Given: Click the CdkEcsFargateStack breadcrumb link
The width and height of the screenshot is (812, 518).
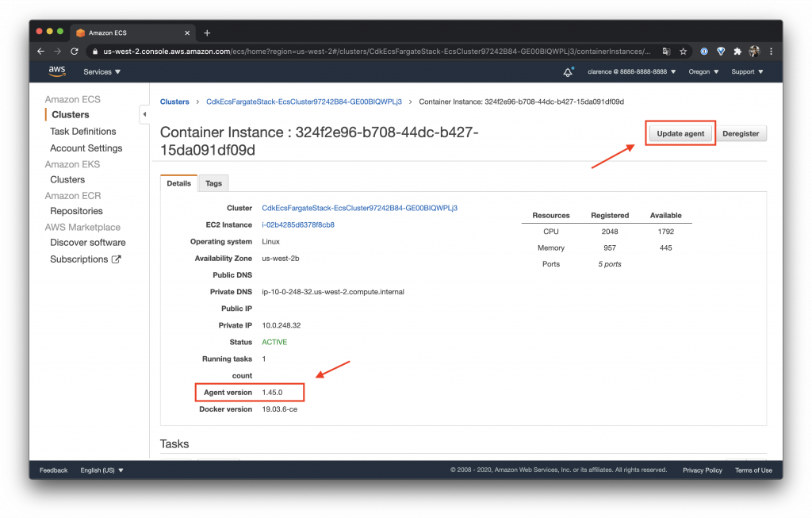Looking at the screenshot, I should 304,102.
